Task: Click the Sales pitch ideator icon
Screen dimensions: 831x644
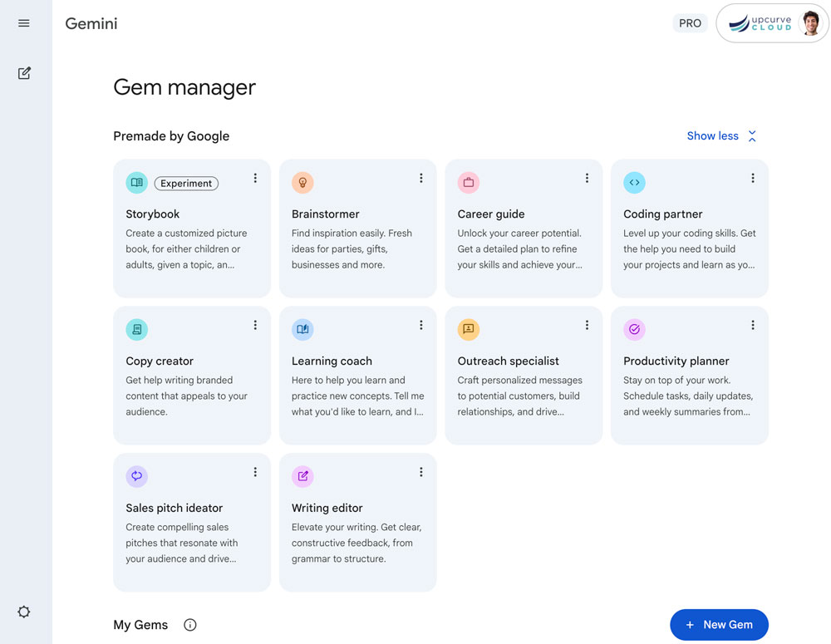Action: (x=136, y=476)
